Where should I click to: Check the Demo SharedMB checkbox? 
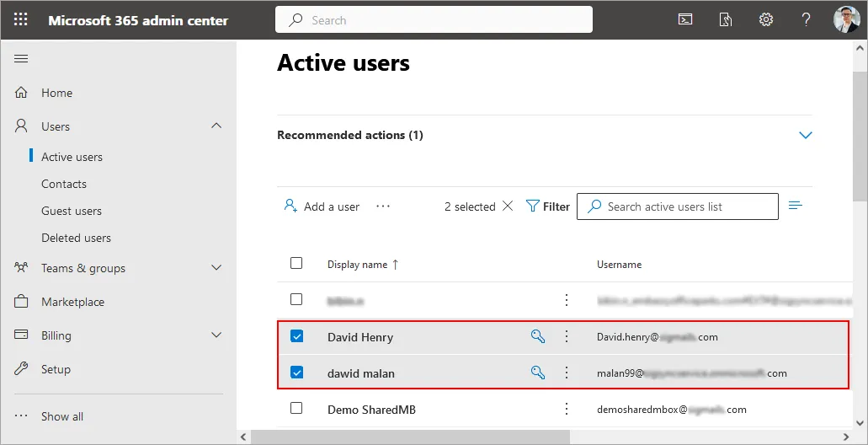point(296,409)
